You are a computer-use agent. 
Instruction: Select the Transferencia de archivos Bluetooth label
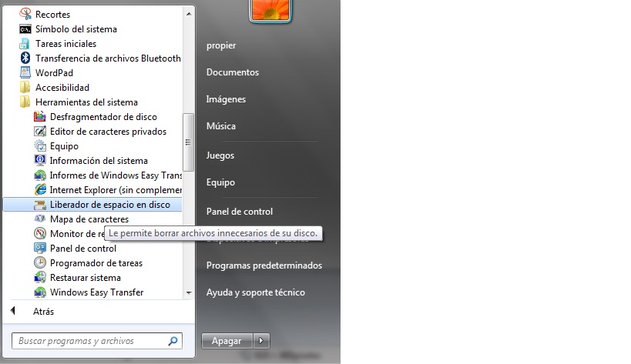click(108, 58)
